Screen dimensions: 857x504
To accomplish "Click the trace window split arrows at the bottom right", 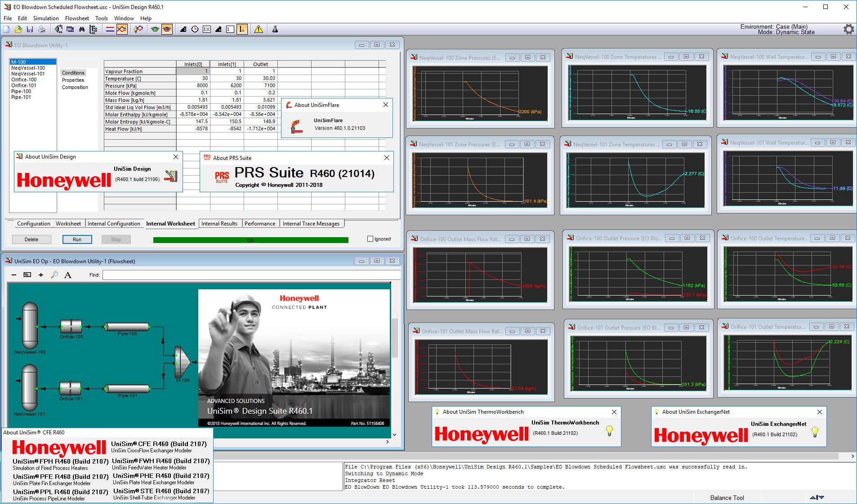I will tap(817, 497).
